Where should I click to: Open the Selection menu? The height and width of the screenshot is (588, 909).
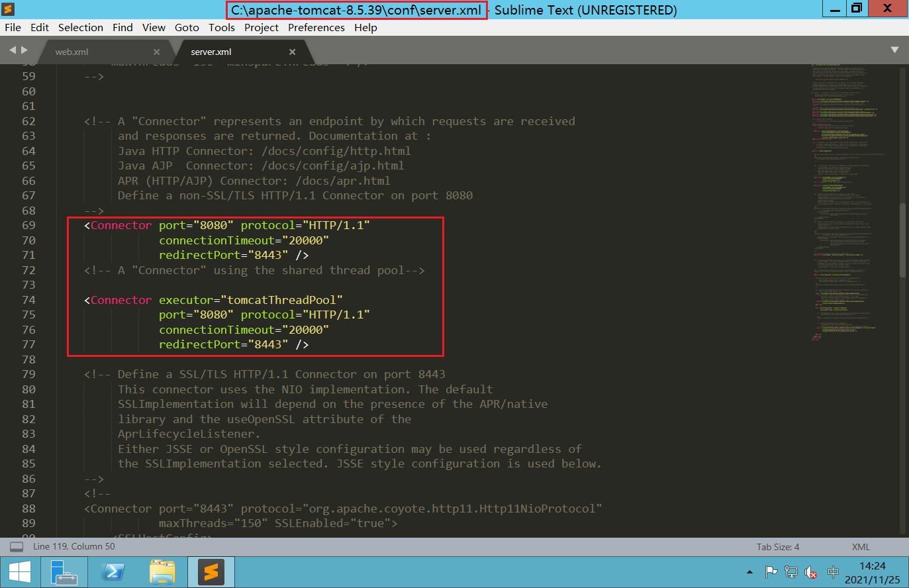tap(81, 27)
